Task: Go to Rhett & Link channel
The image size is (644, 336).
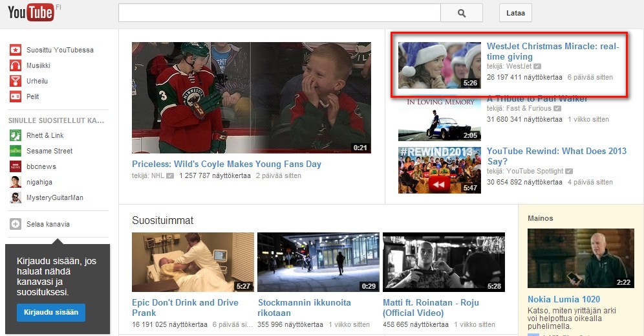Action: (x=45, y=135)
